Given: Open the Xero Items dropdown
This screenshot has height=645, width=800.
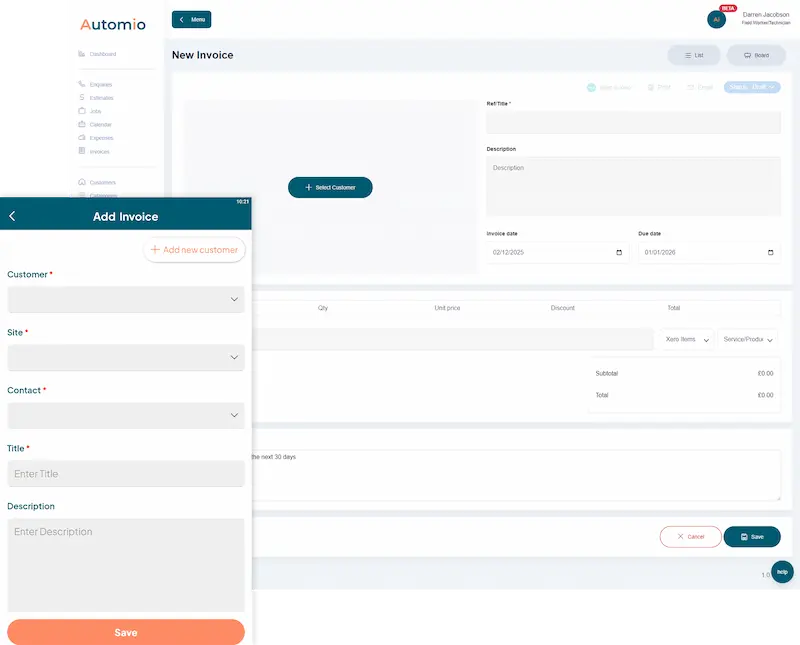Looking at the screenshot, I should [x=687, y=339].
